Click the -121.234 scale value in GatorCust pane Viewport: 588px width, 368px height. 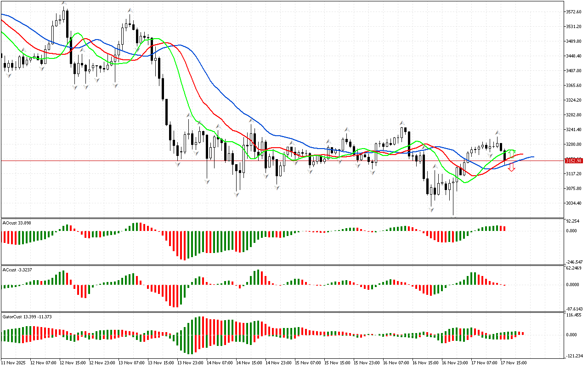click(x=573, y=356)
